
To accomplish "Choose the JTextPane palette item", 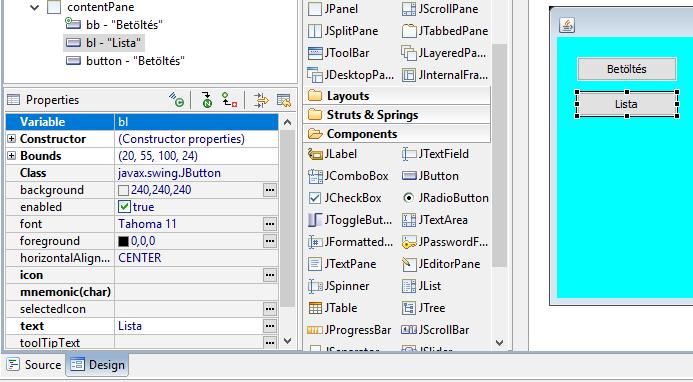I will pos(342,264).
